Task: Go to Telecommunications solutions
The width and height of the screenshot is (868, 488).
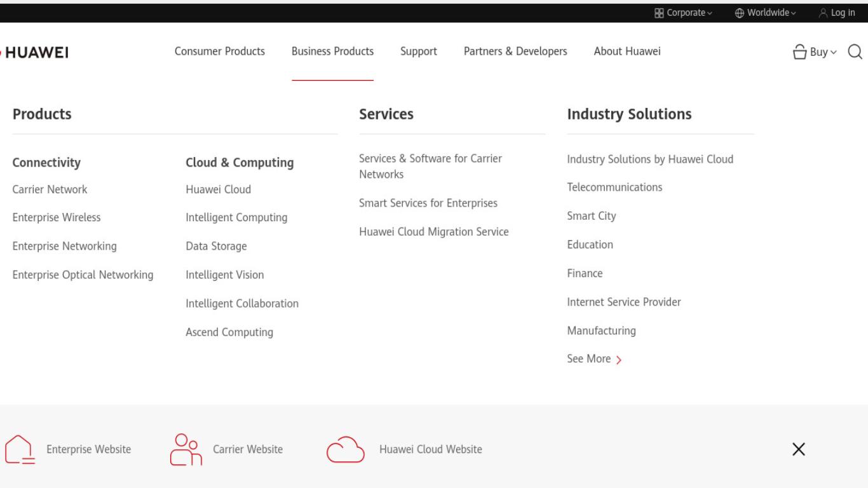Action: 614,187
